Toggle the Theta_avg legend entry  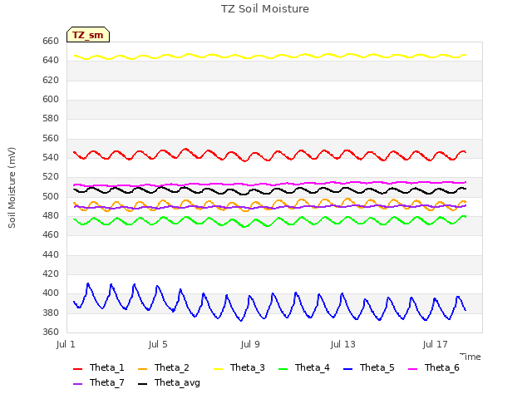pos(169,382)
